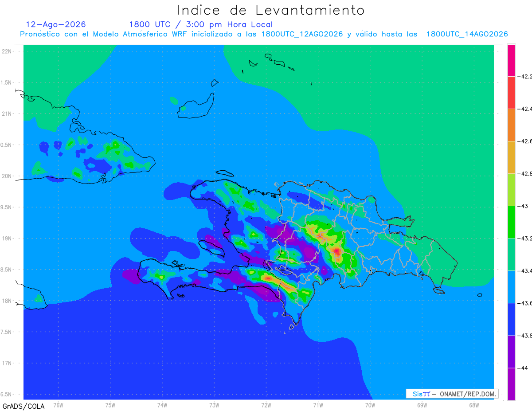
Task: Pick the red swatch below -42.2
Action: pyautogui.click(x=511, y=93)
